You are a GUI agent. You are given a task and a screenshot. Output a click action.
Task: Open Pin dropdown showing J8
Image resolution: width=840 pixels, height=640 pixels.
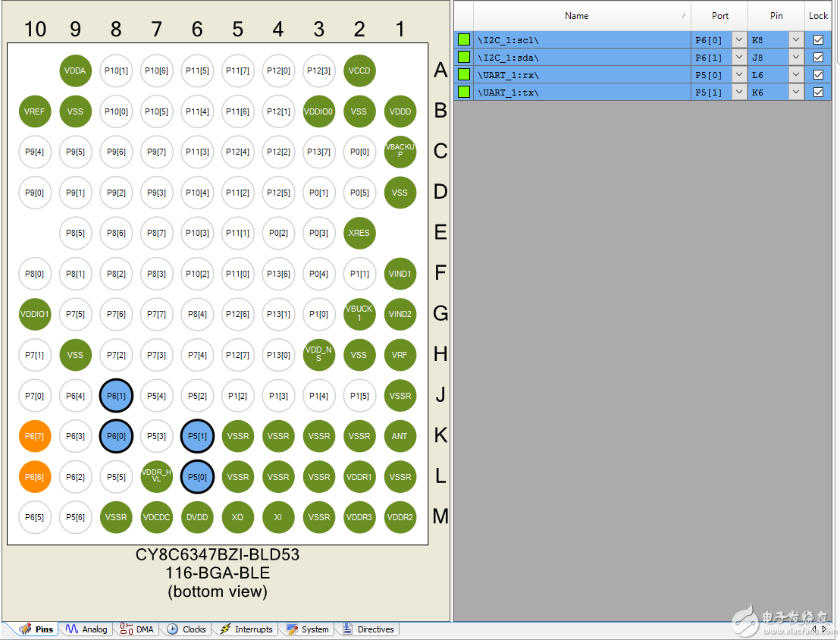tap(796, 58)
